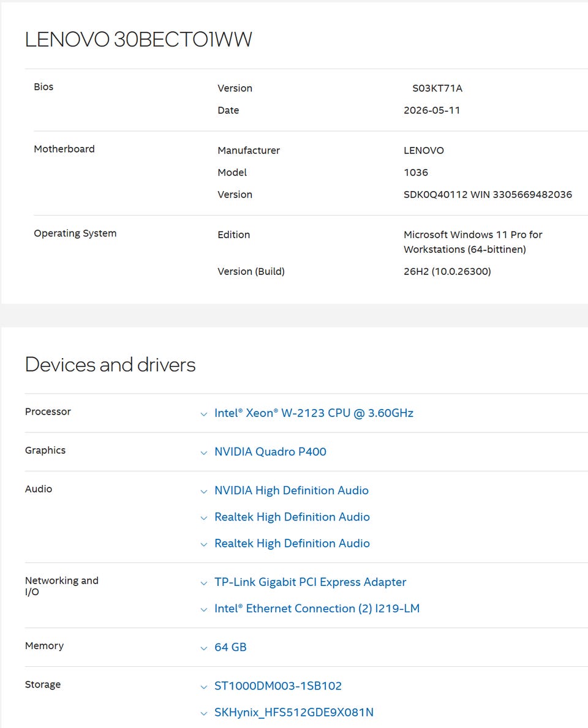The image size is (588, 728).
Task: Select BIOS date 2026-05-11
Action: (x=431, y=110)
